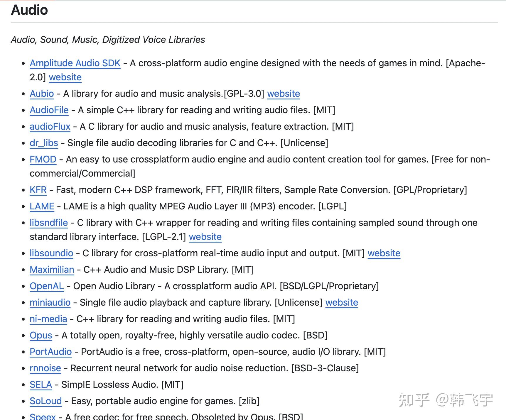
Task: Click the website link for libsndfile
Action: pos(205,237)
